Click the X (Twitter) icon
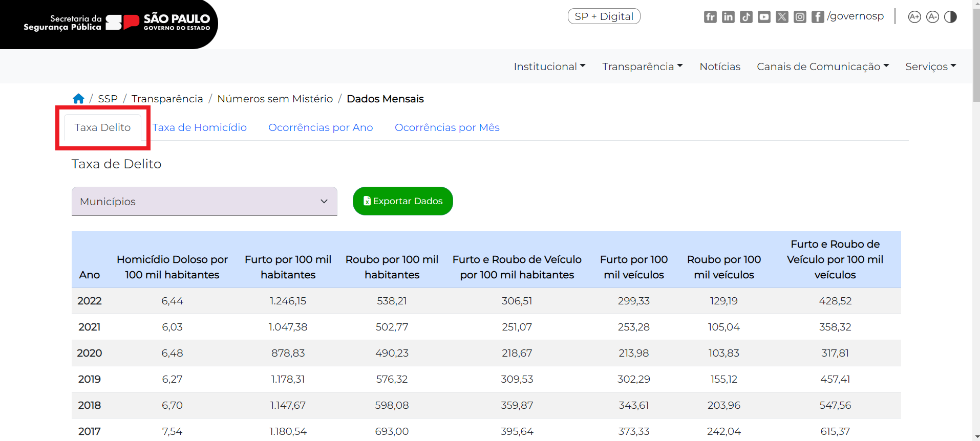This screenshot has height=441, width=980. click(782, 17)
